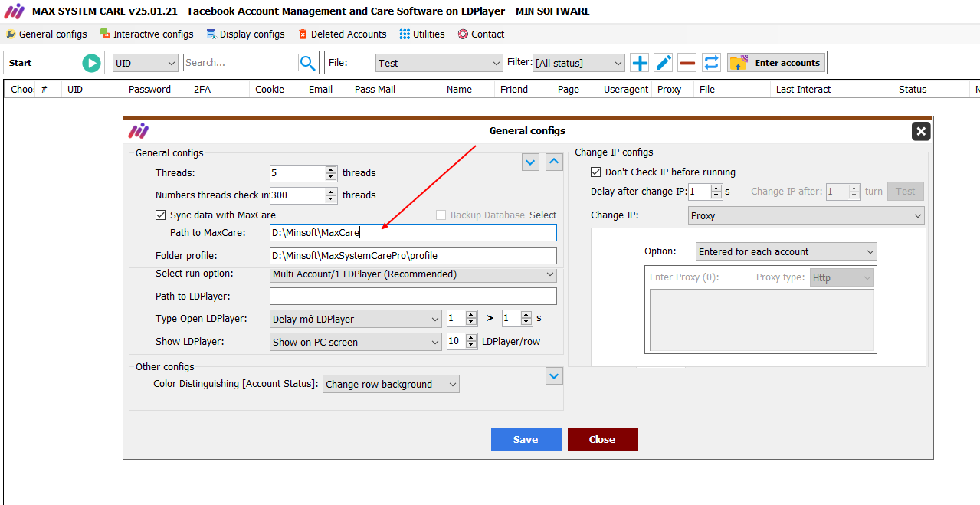Open the Type Open LDPlayer dropdown
980x505 pixels.
[x=356, y=319]
